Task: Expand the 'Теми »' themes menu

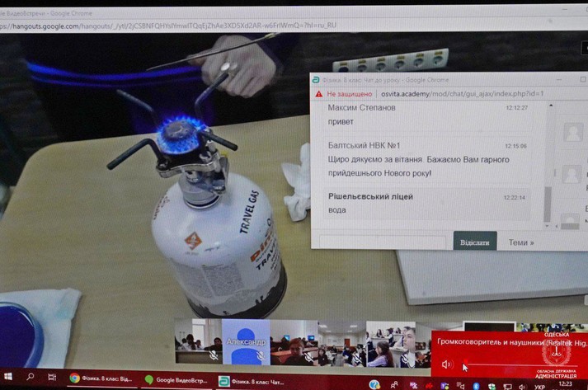Action: click(520, 242)
